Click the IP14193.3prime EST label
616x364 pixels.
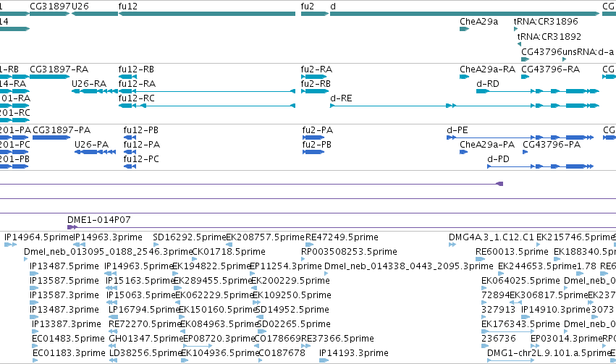pos(354,353)
